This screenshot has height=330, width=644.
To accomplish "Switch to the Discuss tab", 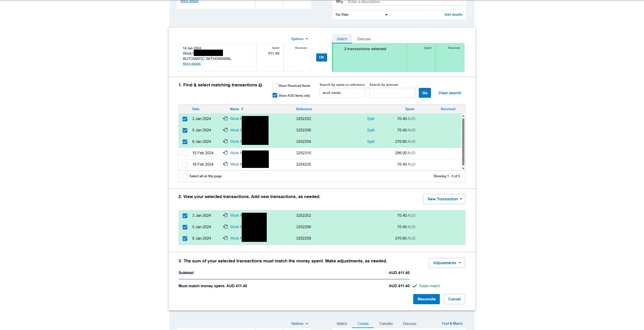I will point(364,39).
